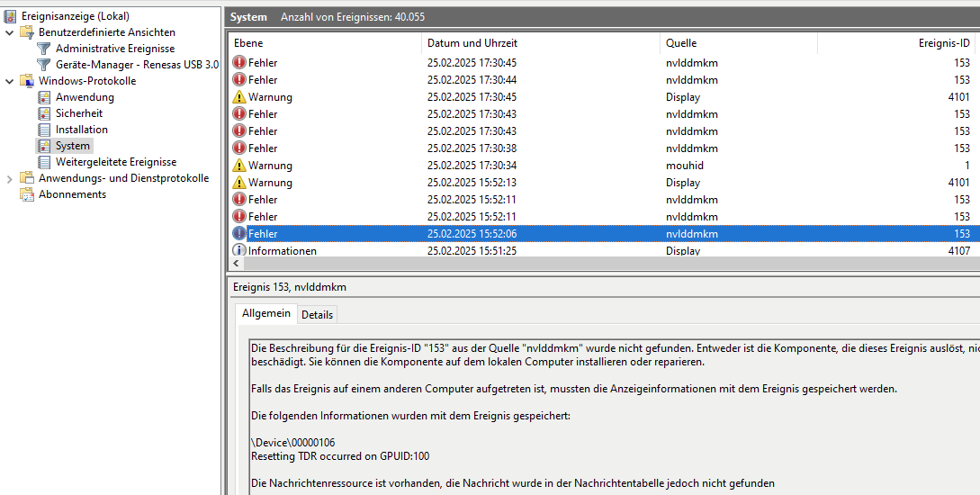The image size is (980, 495).
Task: Click error icon of selected 15:52:06 event
Action: click(239, 234)
